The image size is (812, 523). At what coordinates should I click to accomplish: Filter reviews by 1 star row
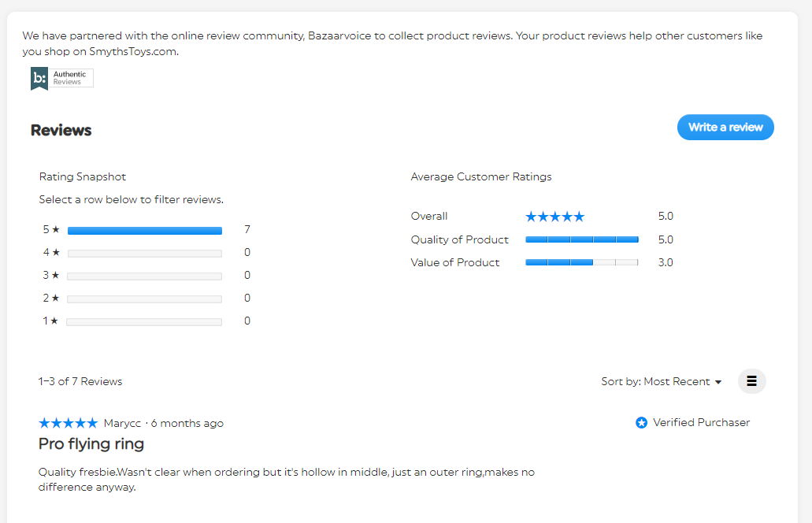point(144,322)
